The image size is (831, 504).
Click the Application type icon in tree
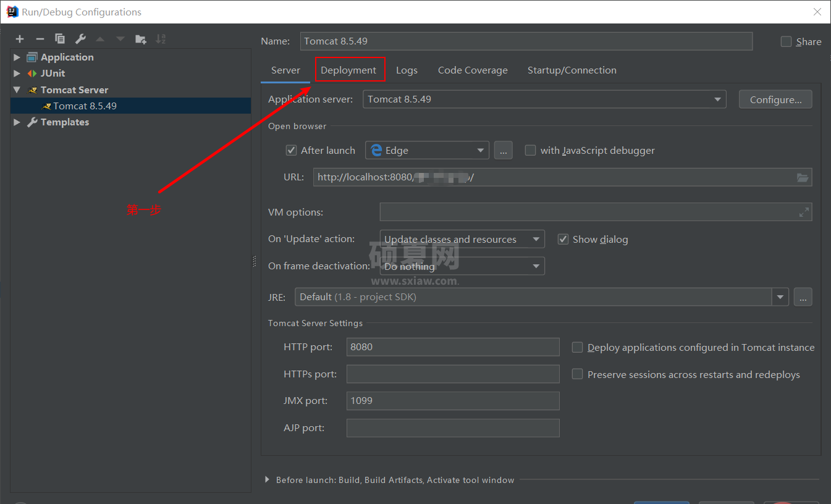click(x=32, y=57)
